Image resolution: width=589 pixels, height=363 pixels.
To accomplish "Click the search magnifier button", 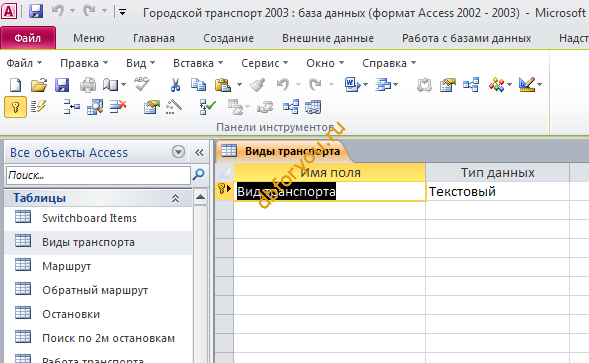I will (199, 175).
